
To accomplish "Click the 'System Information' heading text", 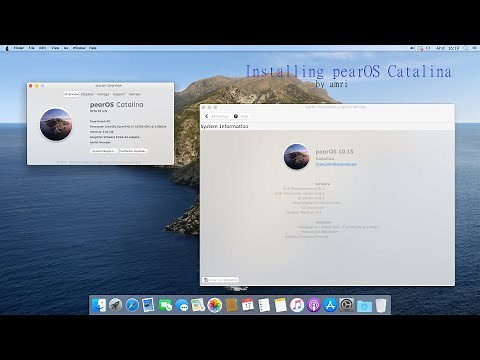I will click(224, 126).
